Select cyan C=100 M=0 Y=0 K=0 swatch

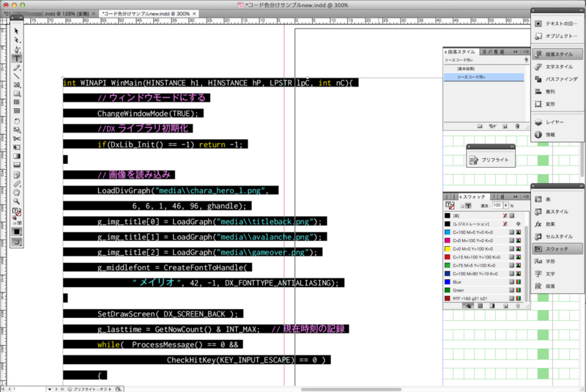[483, 232]
